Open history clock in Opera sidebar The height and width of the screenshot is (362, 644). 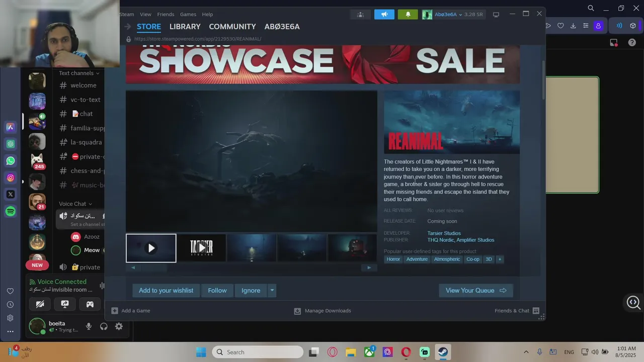[10, 305]
